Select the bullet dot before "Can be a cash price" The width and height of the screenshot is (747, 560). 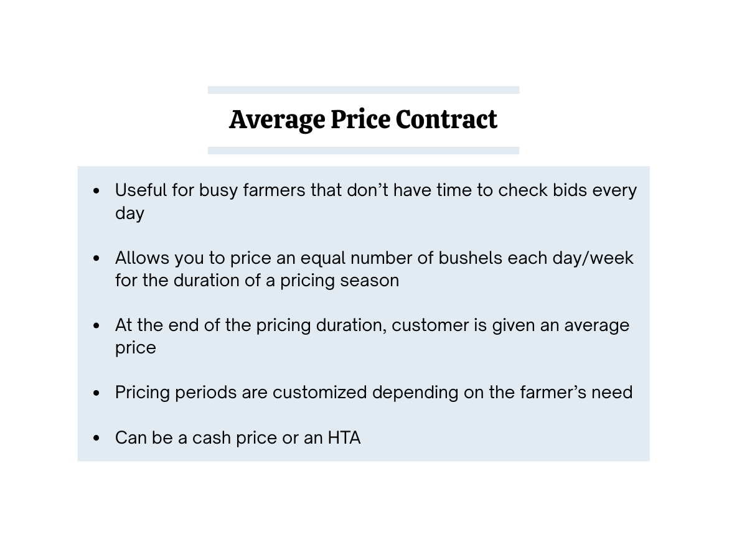(x=96, y=438)
